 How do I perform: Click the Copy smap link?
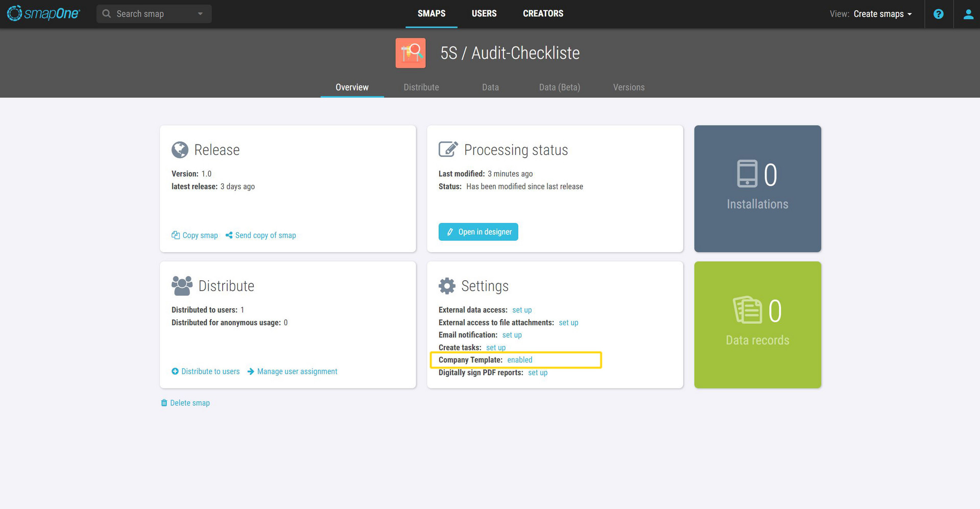tap(200, 235)
